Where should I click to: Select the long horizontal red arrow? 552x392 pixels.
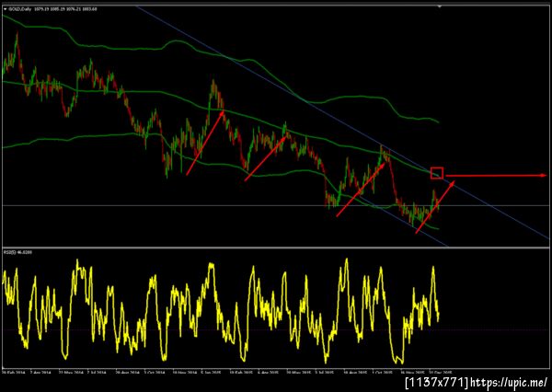tap(496, 175)
